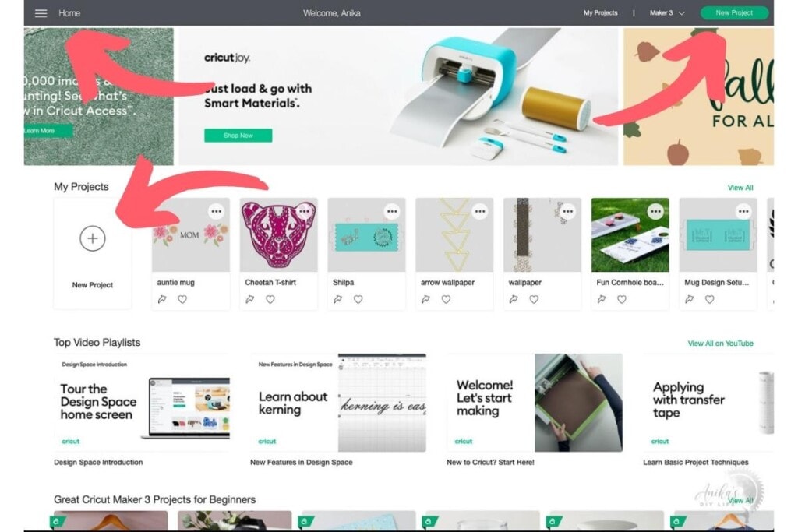Share the Fun Cornhole board project
This screenshot has width=798, height=532.
click(602, 300)
